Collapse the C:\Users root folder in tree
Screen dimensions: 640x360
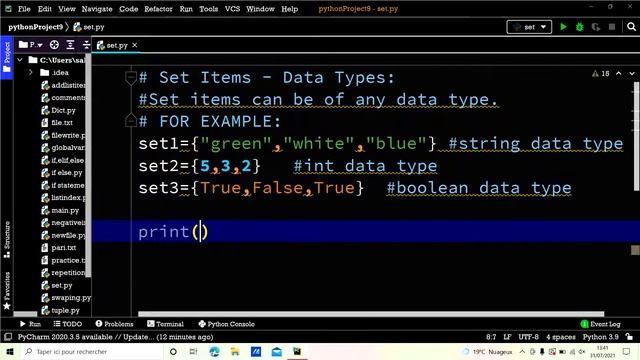point(20,60)
